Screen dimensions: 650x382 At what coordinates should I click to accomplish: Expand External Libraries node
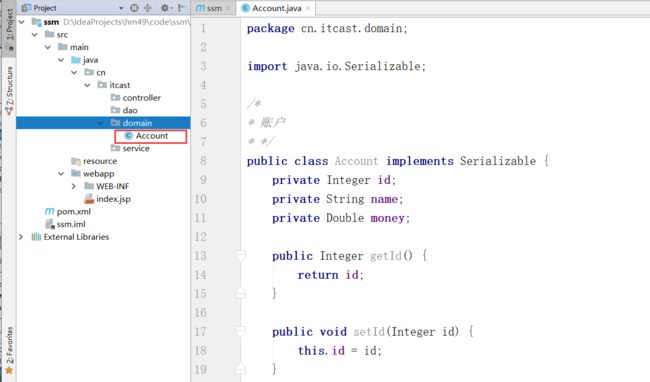pyautogui.click(x=21, y=237)
